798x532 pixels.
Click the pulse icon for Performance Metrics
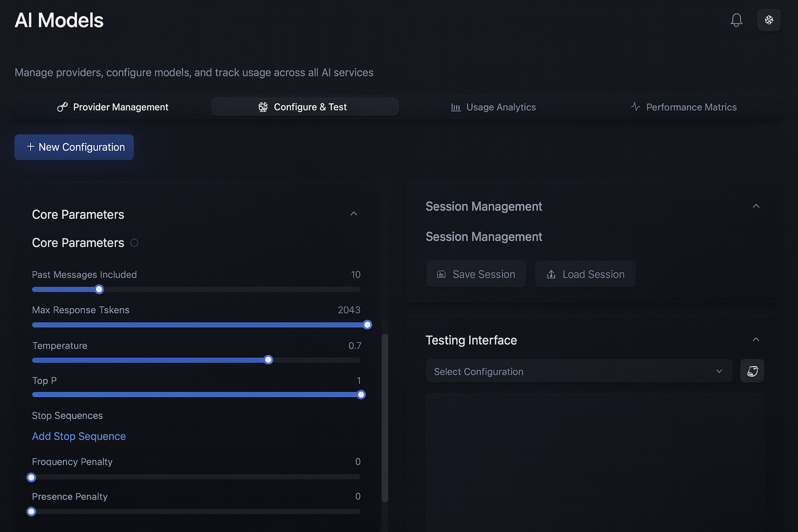[x=635, y=107]
